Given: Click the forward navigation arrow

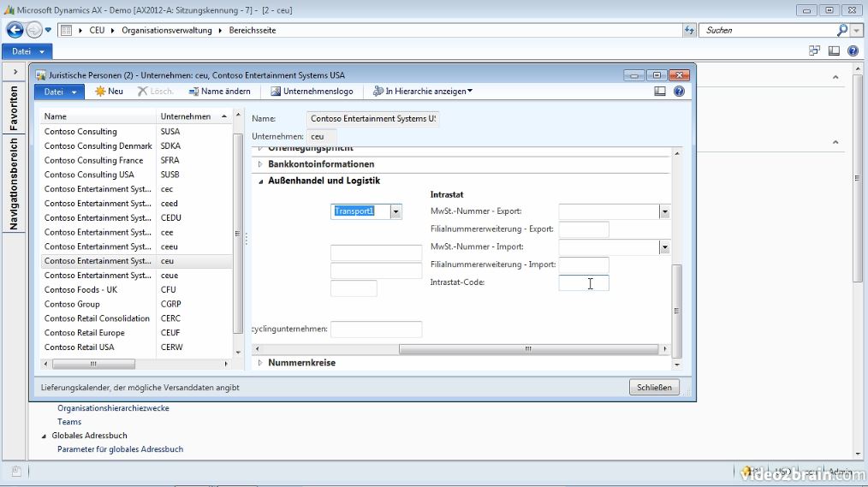Looking at the screenshot, I should [34, 30].
